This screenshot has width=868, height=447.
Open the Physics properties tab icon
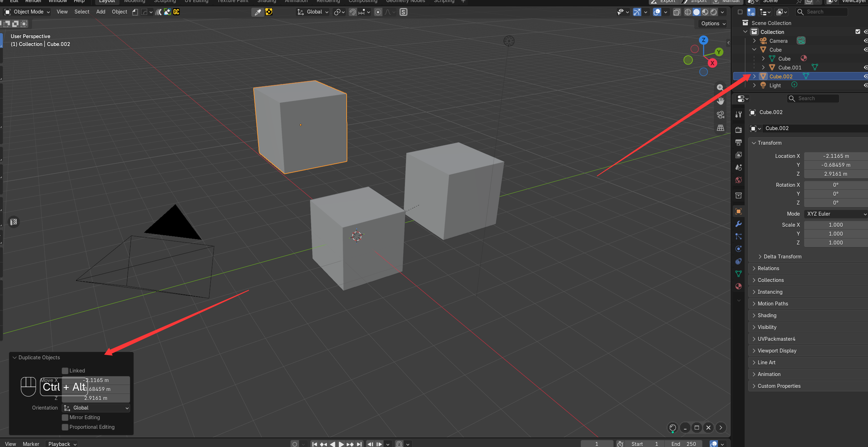pyautogui.click(x=738, y=249)
